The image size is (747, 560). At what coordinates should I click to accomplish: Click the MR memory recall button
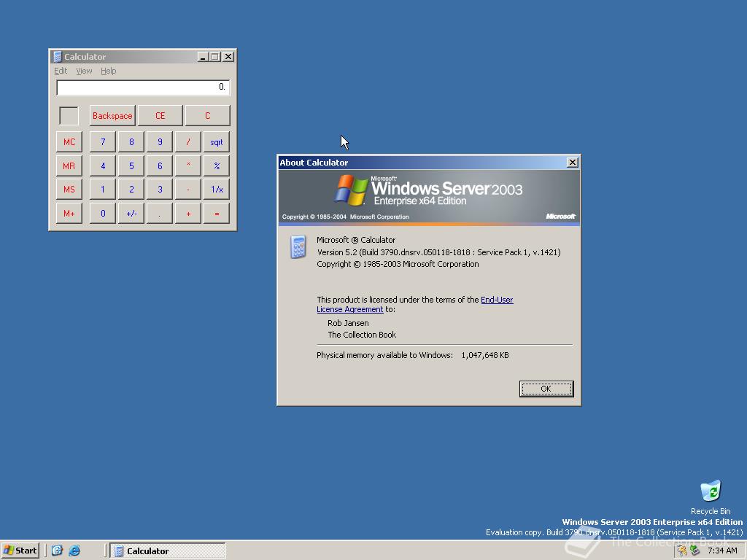tap(69, 166)
